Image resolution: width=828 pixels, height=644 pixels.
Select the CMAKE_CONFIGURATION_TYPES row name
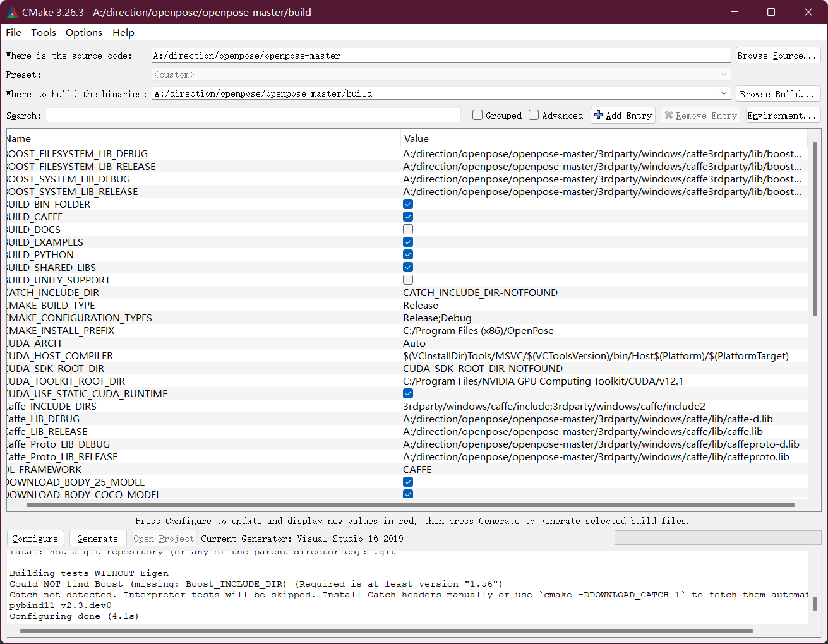click(80, 318)
